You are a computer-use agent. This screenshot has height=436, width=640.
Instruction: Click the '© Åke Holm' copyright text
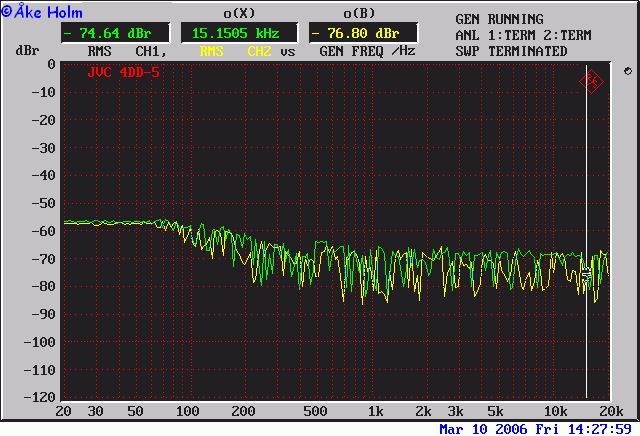[x=42, y=11]
